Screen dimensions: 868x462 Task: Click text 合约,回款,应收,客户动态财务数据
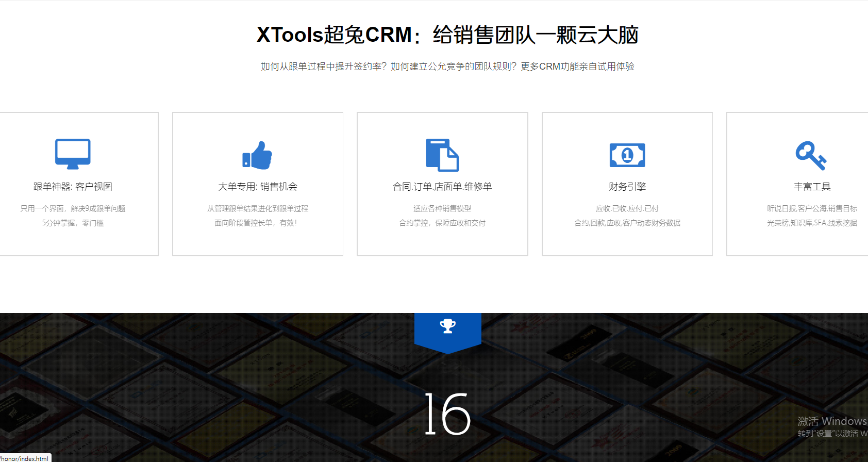[x=627, y=223]
